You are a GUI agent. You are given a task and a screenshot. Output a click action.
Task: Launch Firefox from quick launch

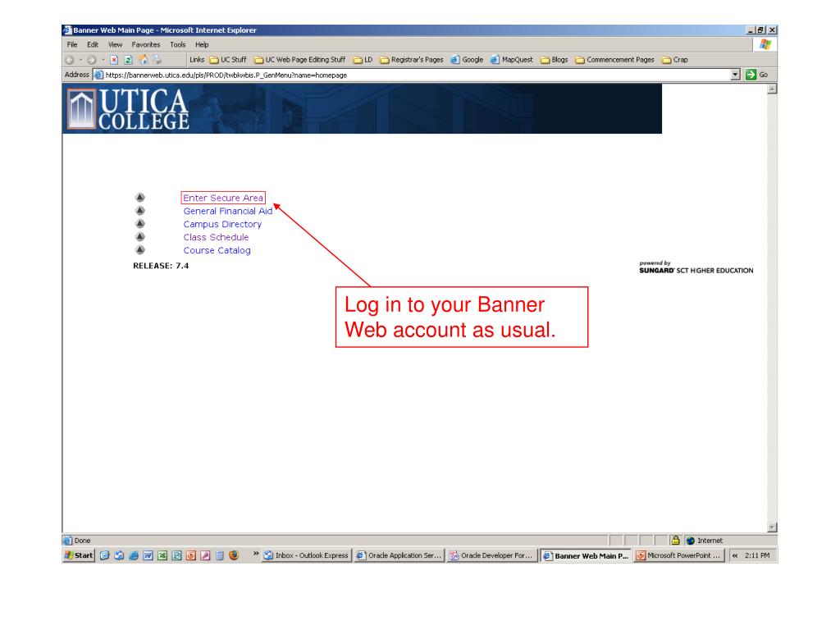234,555
